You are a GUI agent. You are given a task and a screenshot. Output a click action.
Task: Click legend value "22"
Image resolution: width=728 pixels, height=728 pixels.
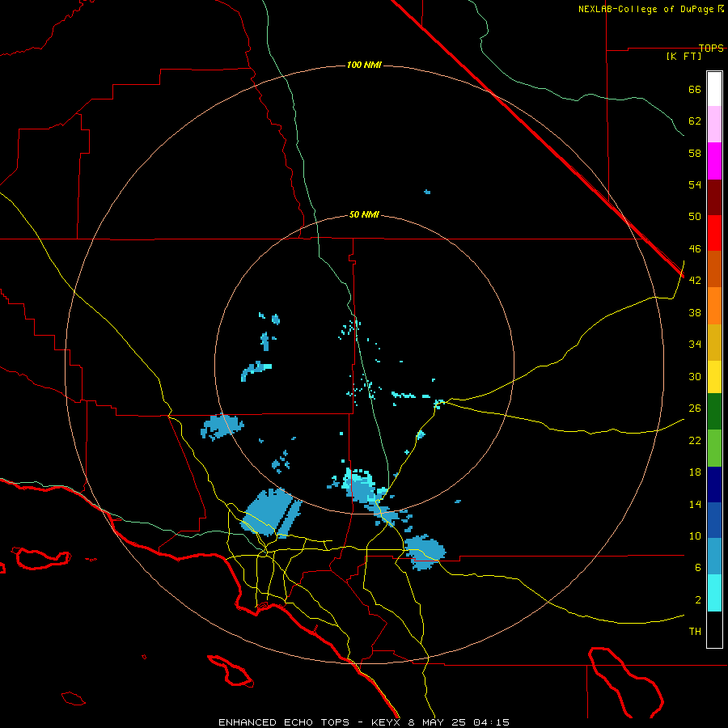click(x=695, y=440)
